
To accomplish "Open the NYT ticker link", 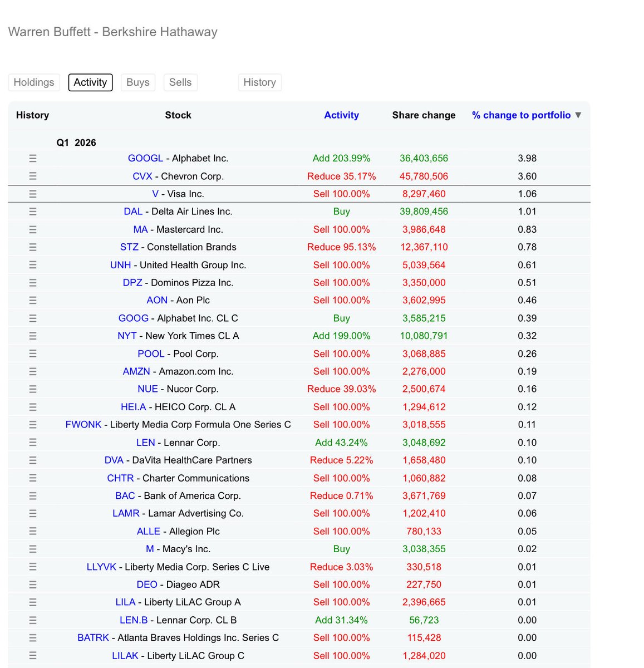I will pyautogui.click(x=127, y=336).
